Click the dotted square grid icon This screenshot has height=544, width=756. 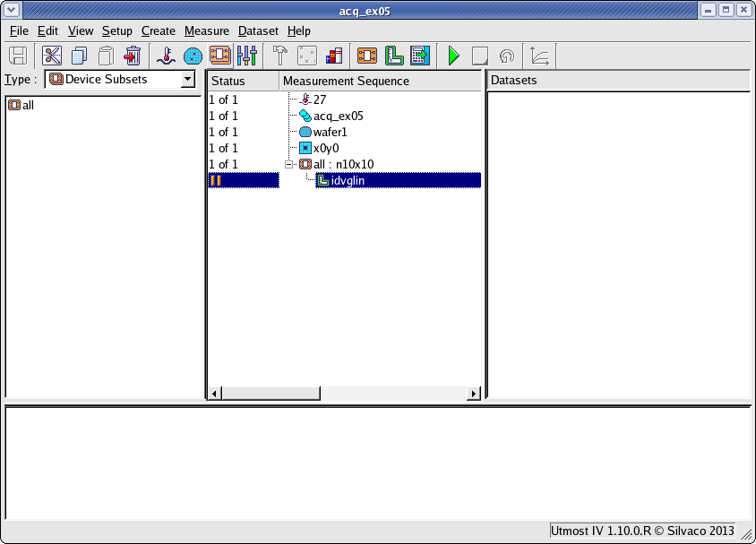pos(307,56)
